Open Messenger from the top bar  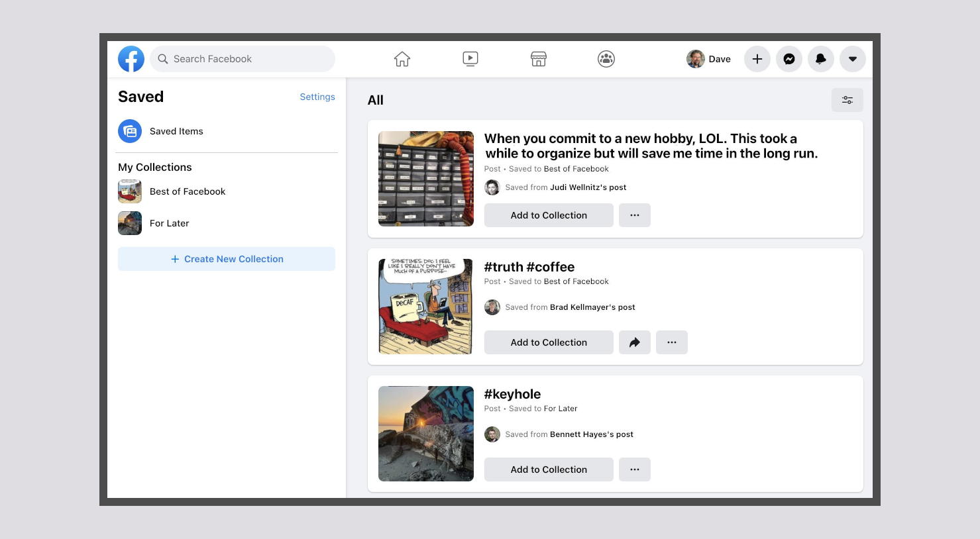coord(789,59)
